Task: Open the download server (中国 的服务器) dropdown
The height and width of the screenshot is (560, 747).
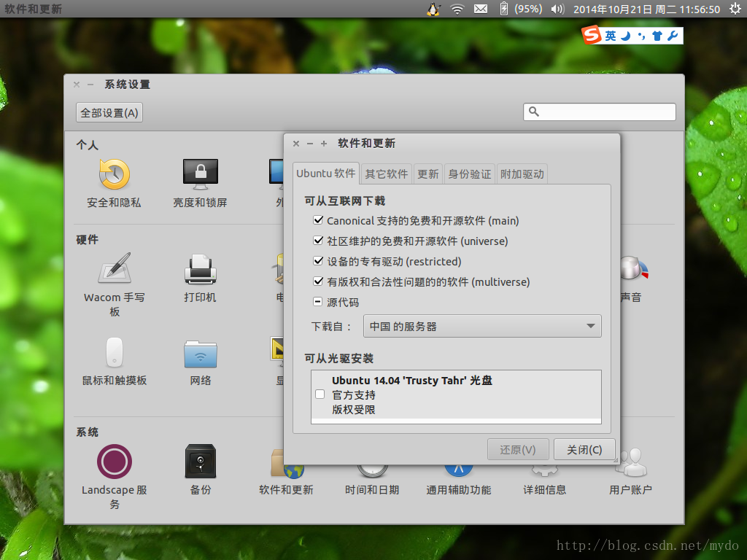Action: 482,326
